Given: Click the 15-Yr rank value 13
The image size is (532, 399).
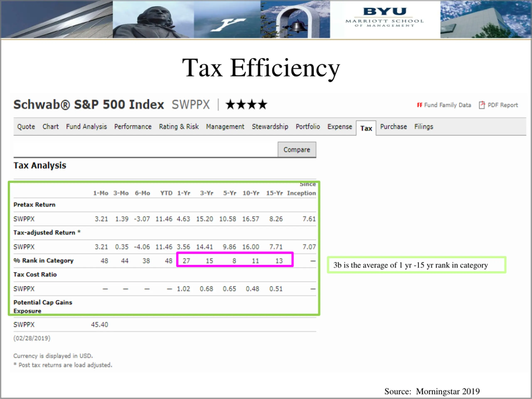Looking at the screenshot, I should pyautogui.click(x=279, y=261).
